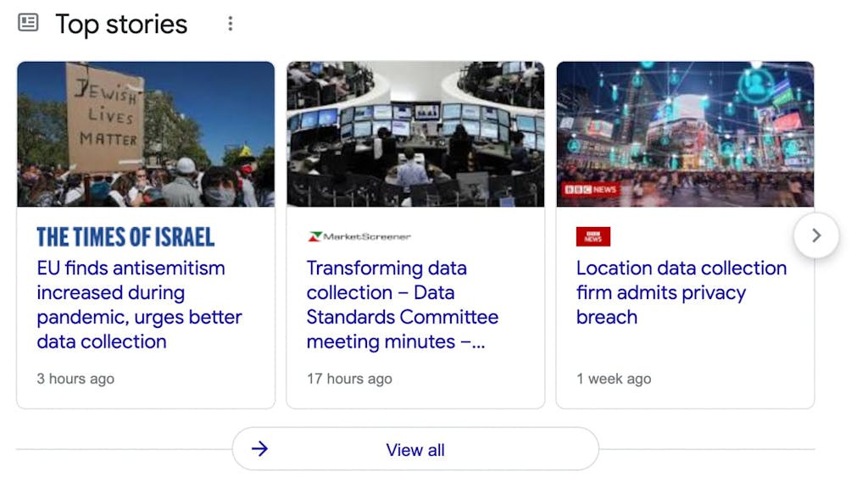Click the Jewish Lives Matter cardboard sign

pos(105,114)
